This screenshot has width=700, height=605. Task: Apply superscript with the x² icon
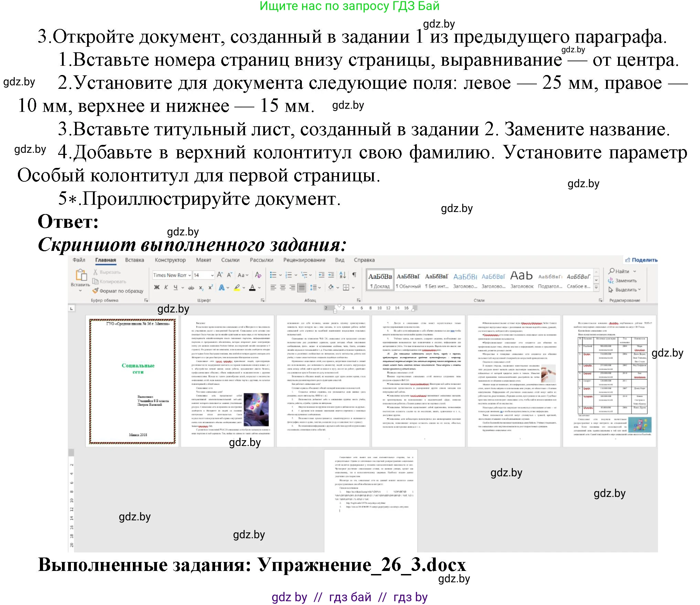click(x=210, y=287)
